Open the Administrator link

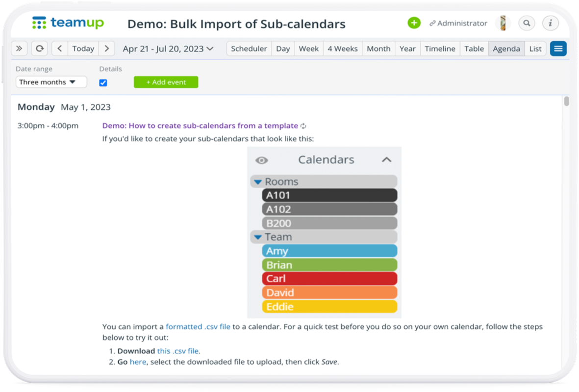[x=458, y=23]
